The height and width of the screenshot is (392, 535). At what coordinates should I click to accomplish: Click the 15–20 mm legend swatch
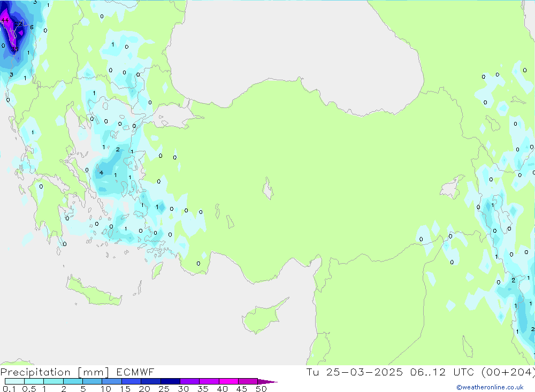coord(132,381)
